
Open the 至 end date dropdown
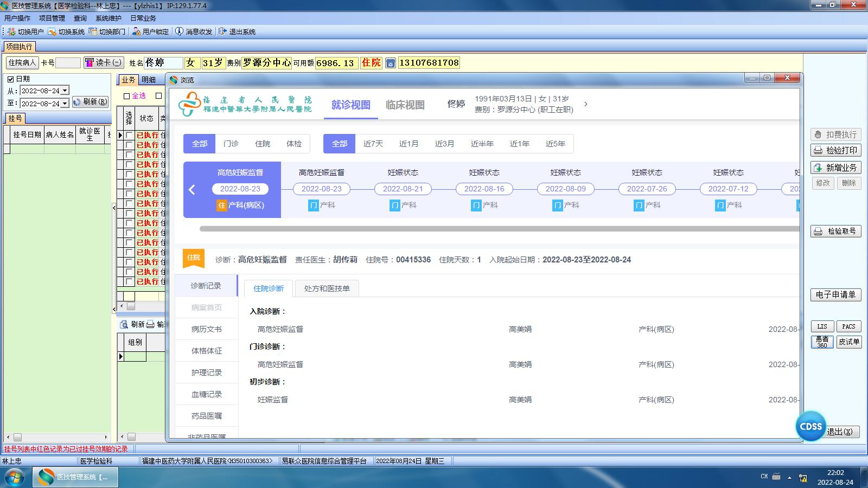(65, 104)
